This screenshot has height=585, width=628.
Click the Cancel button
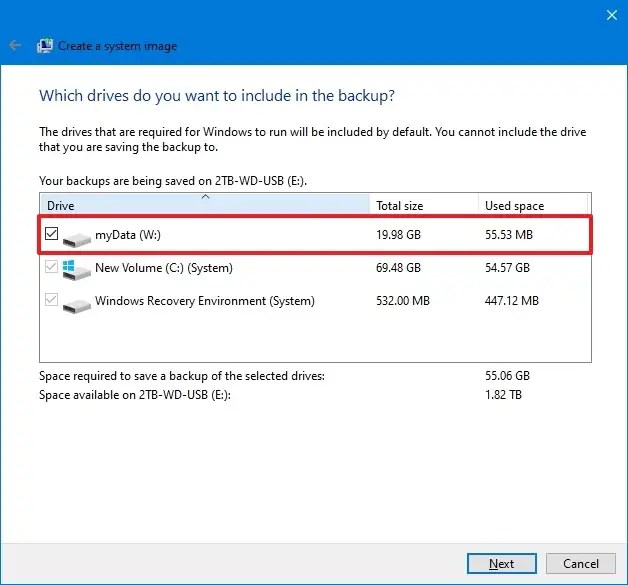[x=581, y=563]
